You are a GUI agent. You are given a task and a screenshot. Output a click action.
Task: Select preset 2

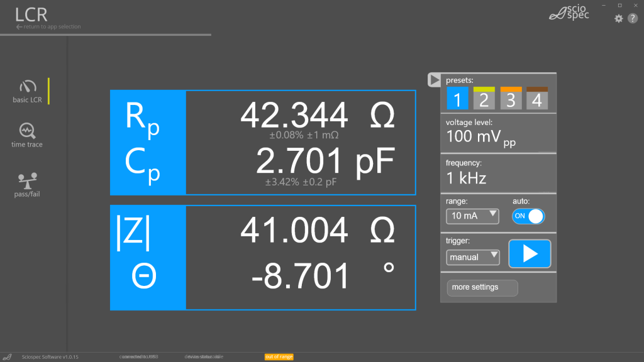(x=484, y=99)
